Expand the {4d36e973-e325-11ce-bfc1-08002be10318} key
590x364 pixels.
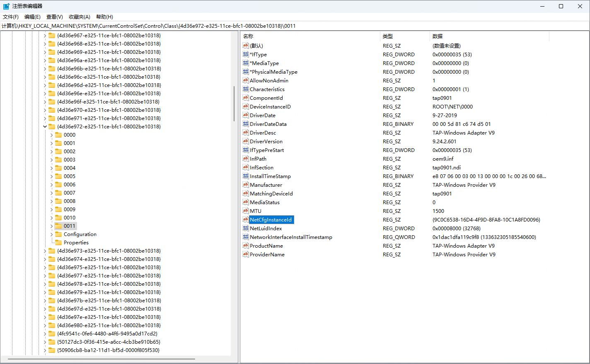coord(45,251)
